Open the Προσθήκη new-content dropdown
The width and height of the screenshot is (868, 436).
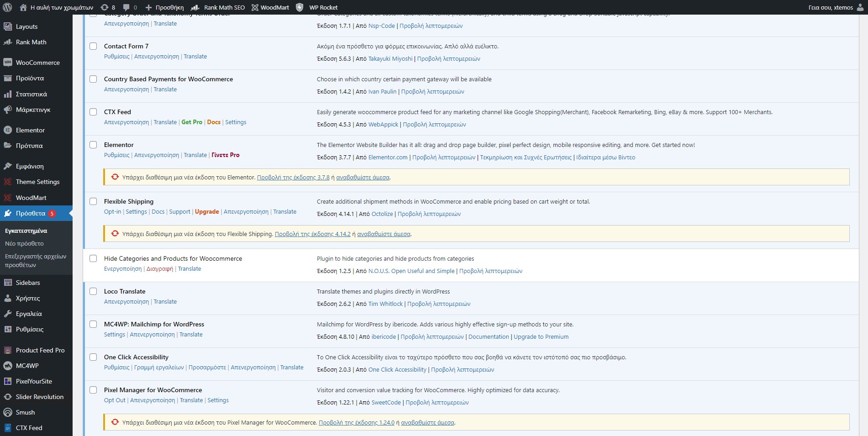[164, 7]
